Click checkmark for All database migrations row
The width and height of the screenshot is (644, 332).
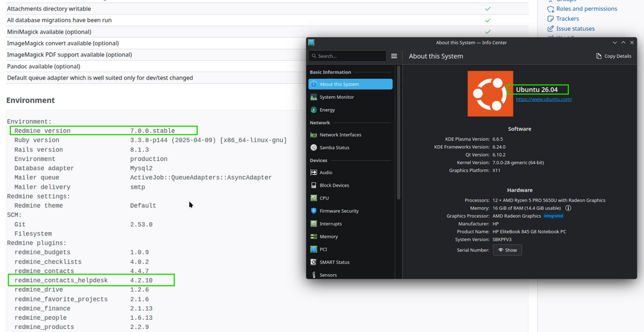[x=488, y=20]
